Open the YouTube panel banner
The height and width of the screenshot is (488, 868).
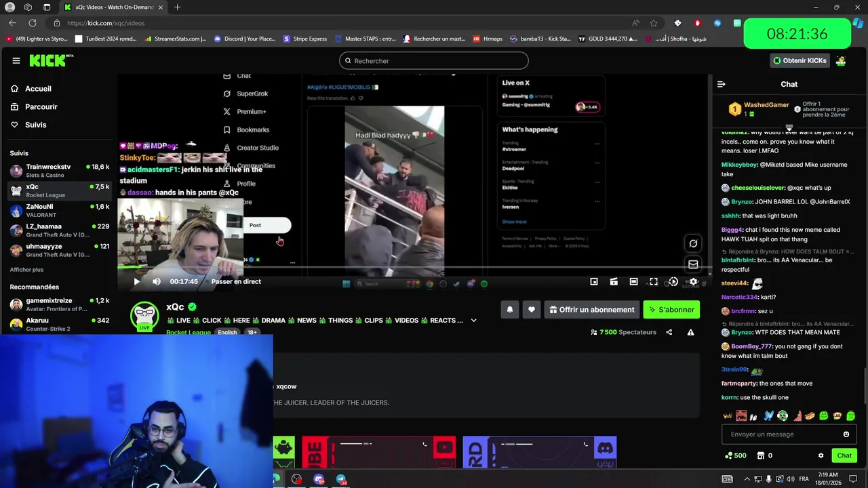tap(379, 452)
